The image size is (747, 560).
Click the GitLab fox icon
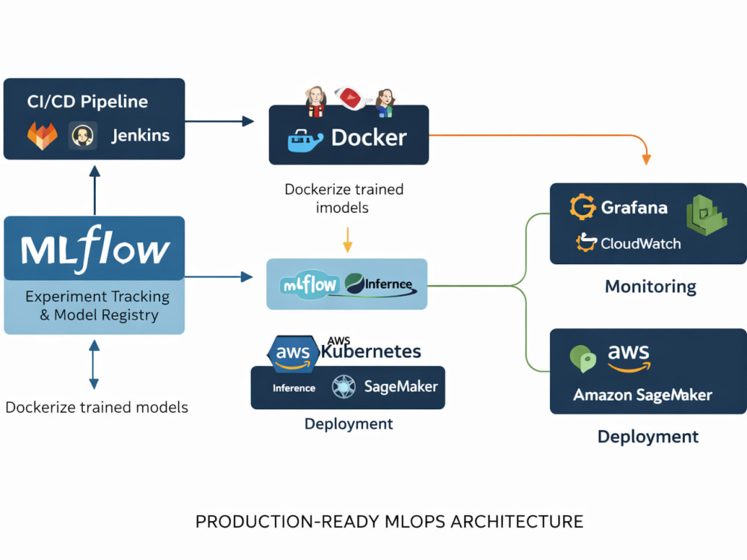[43, 136]
